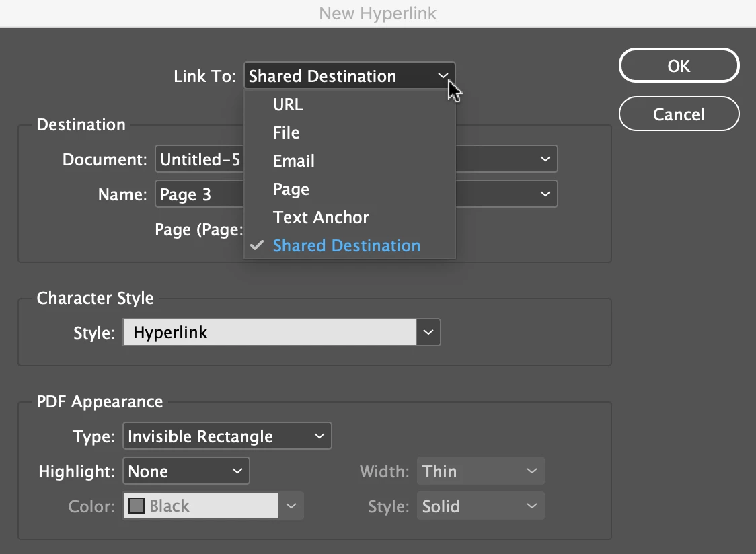Expand the Character Style dropdown arrow
Image resolution: width=756 pixels, height=554 pixels.
[428, 332]
